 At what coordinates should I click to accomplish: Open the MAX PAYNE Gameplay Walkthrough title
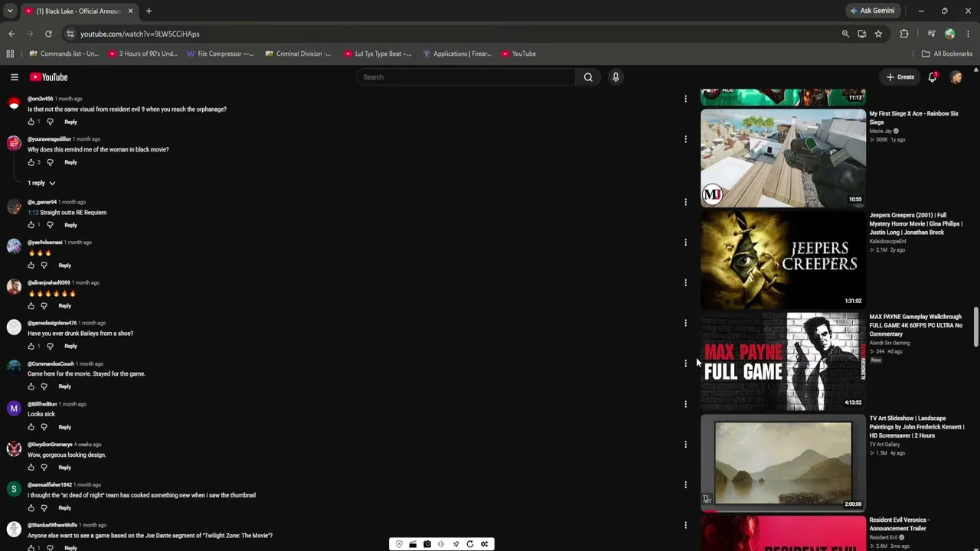916,325
